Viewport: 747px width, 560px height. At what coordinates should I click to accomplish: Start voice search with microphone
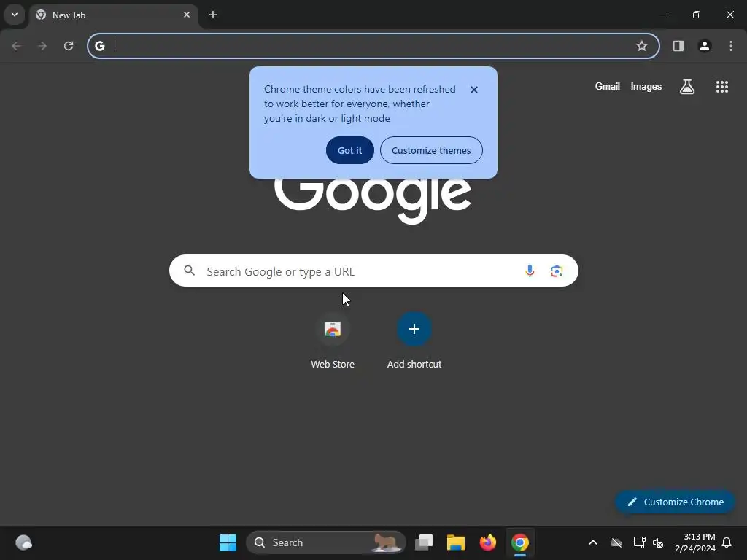click(530, 271)
